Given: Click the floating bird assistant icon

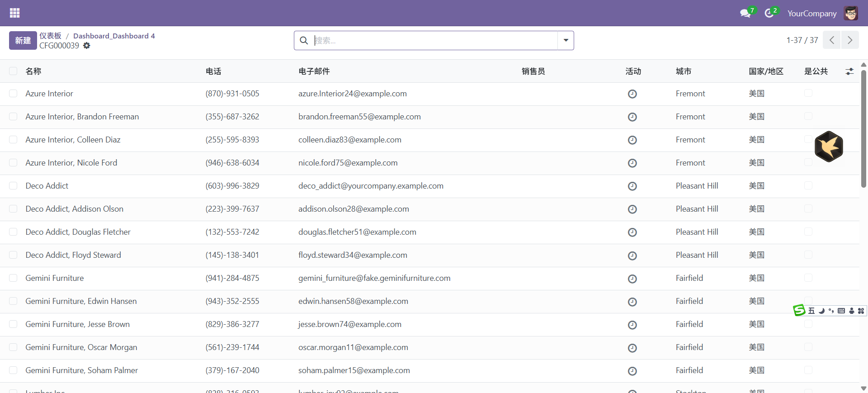Looking at the screenshot, I should point(828,147).
